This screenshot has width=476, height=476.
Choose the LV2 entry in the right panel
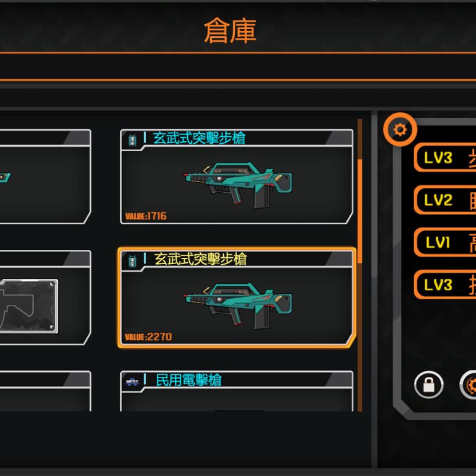(x=445, y=200)
